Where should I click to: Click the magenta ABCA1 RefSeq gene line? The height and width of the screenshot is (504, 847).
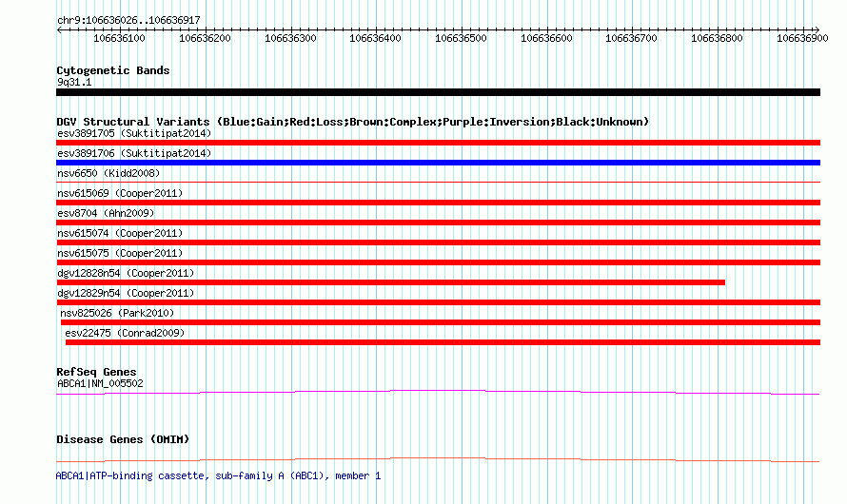point(438,393)
